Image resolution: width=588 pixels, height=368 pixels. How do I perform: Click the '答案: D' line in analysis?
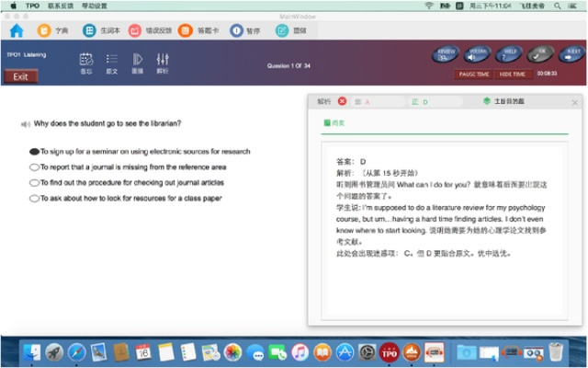(351, 162)
